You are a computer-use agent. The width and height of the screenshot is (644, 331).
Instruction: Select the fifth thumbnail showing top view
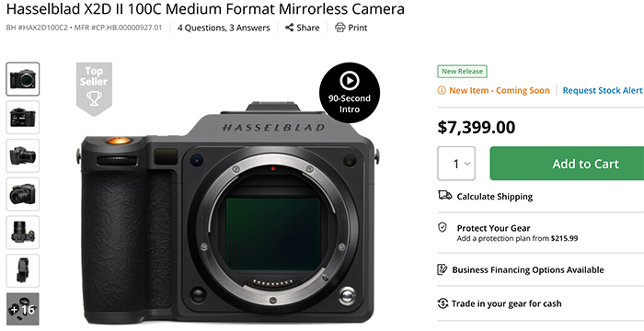(23, 232)
